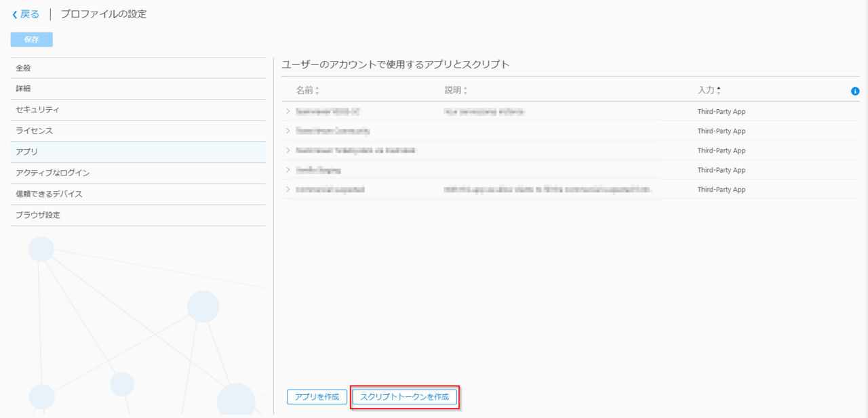This screenshot has height=418, width=868.
Task: Switch to the セキュリティ section
Action: (38, 110)
